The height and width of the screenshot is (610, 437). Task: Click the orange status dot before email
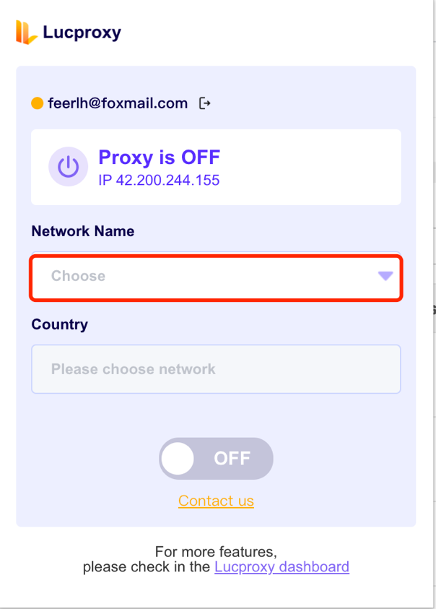pos(37,103)
